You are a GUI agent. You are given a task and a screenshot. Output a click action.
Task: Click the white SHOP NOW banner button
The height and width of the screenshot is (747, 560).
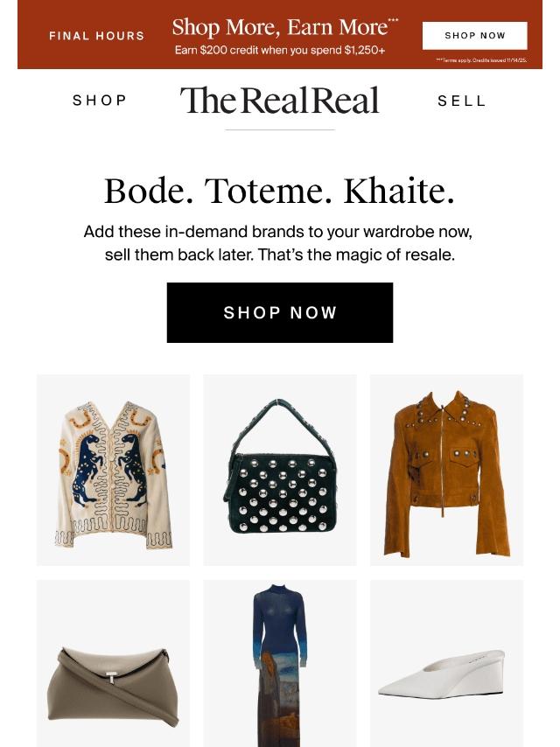click(x=475, y=35)
